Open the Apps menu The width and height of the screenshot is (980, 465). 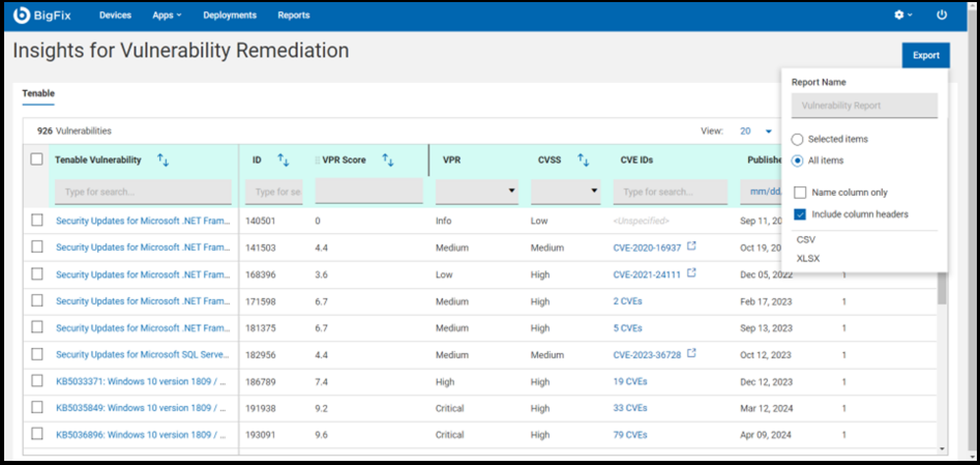coord(167,16)
